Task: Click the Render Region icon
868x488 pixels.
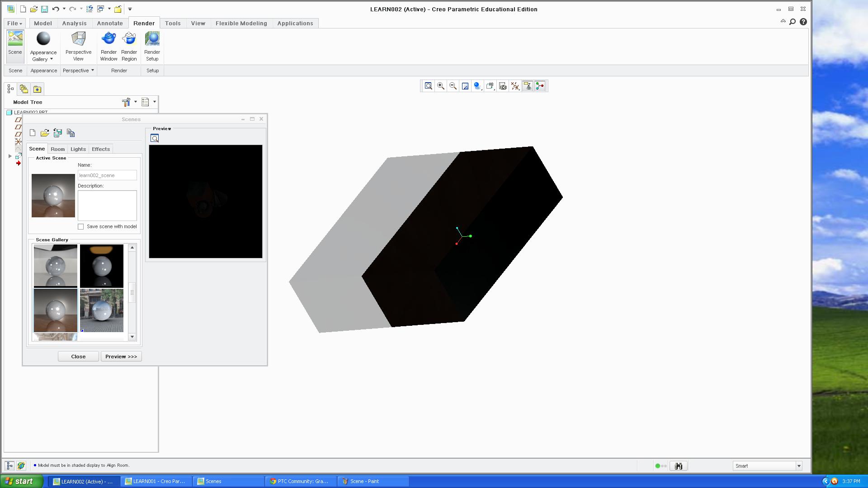Action: point(129,40)
